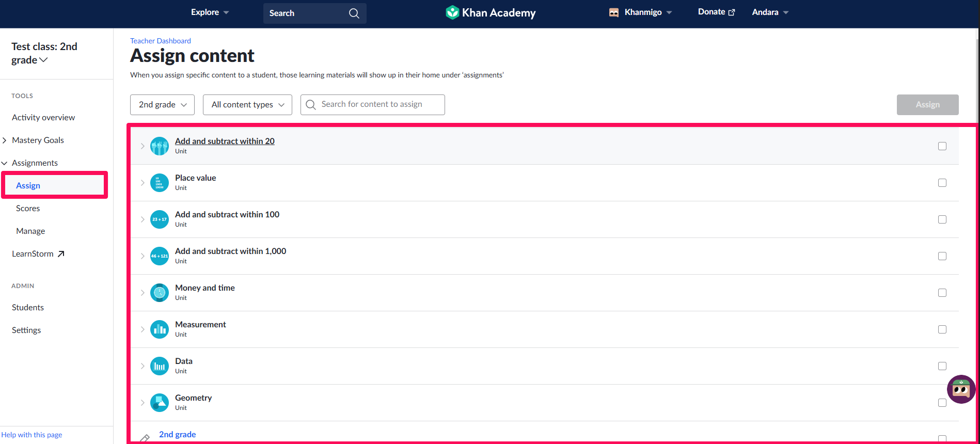Click the Add and subtract within 20 unit icon

[160, 146]
